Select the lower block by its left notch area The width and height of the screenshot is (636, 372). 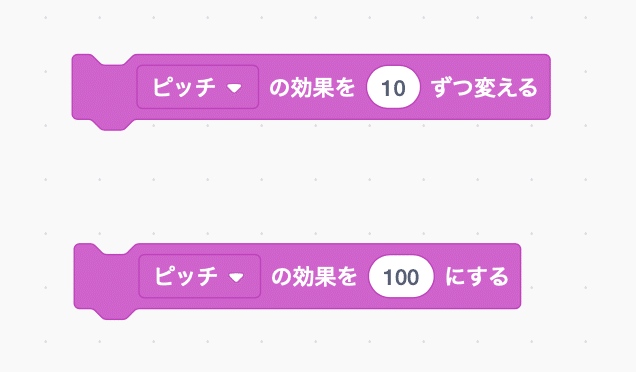tap(106, 277)
